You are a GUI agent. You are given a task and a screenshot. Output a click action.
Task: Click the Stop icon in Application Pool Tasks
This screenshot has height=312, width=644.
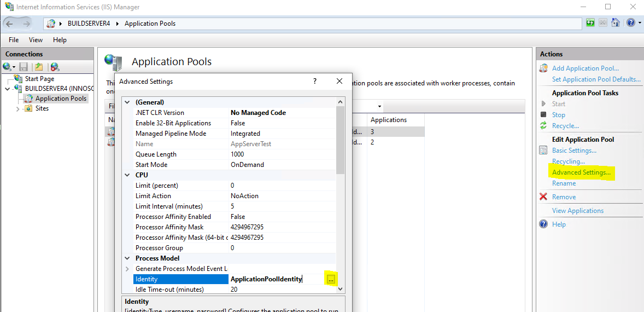tap(543, 115)
